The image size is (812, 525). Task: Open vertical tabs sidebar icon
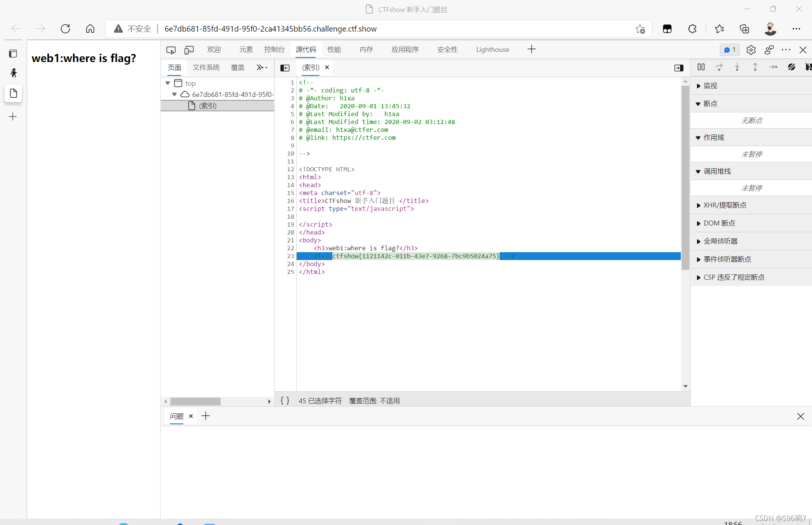[13, 54]
